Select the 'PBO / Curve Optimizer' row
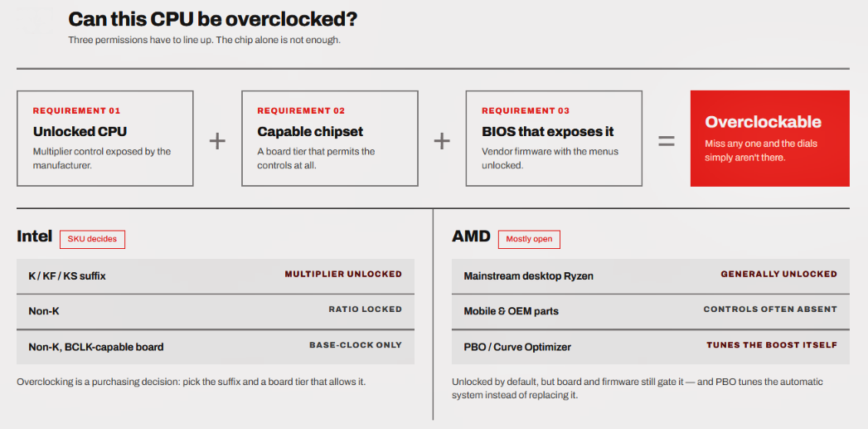 point(651,347)
